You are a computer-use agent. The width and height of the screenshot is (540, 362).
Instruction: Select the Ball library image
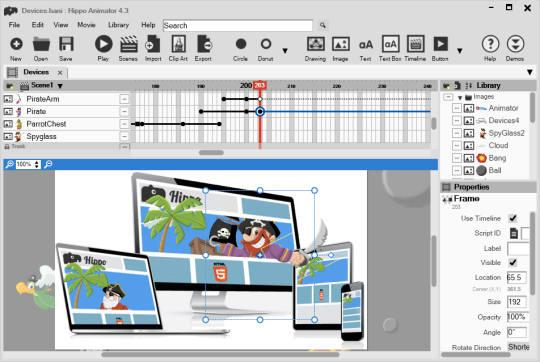click(495, 170)
